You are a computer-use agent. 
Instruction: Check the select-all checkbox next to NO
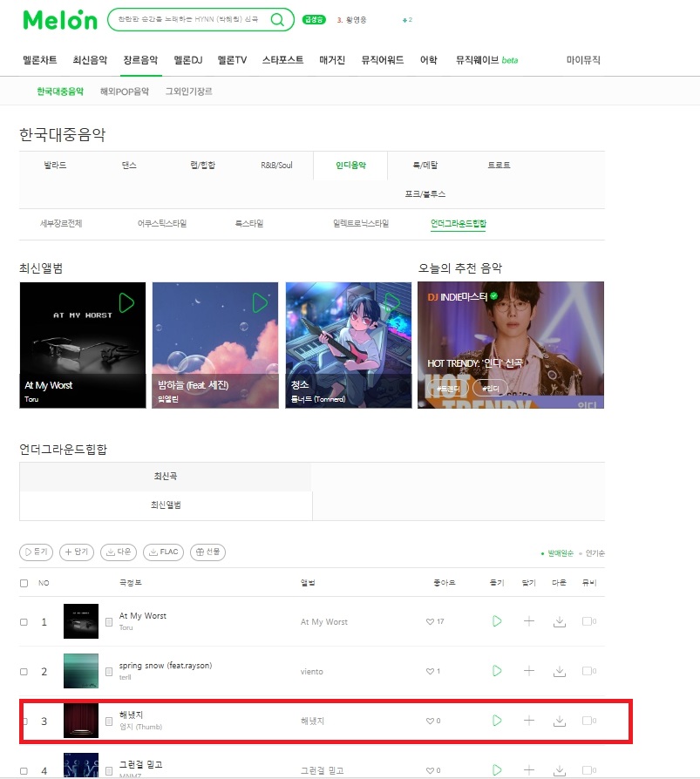pos(24,583)
